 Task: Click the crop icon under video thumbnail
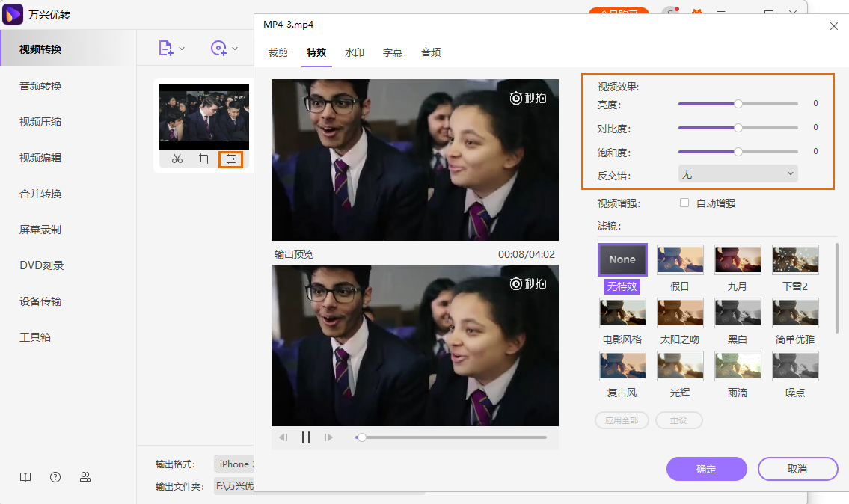coord(203,159)
